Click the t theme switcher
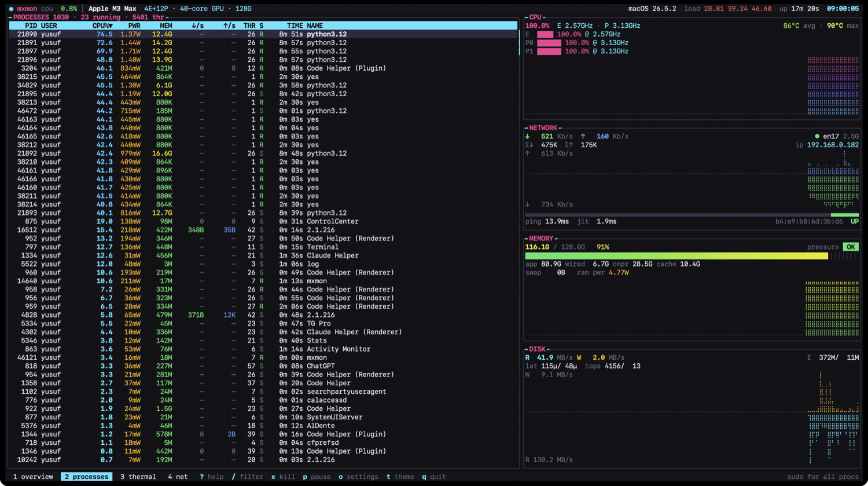Viewport: 868px width, 486px height. (x=400, y=477)
